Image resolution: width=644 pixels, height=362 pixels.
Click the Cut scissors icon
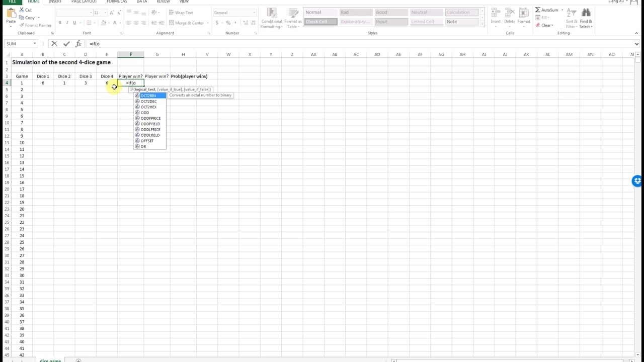click(22, 10)
